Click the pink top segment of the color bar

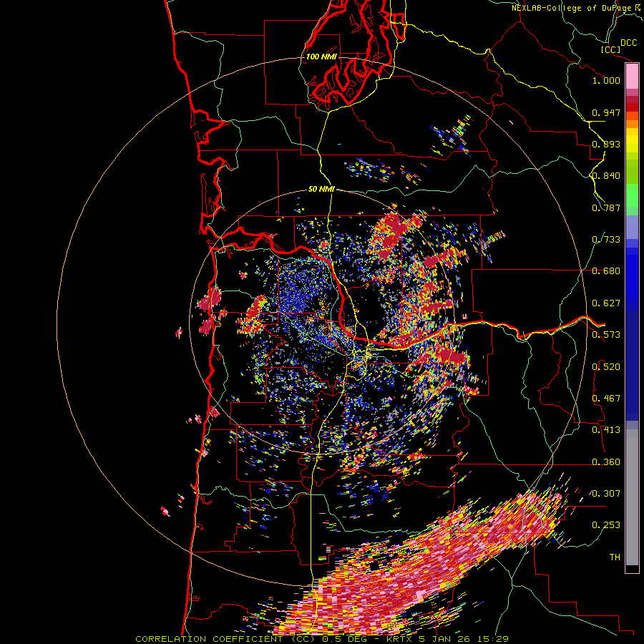[632, 77]
